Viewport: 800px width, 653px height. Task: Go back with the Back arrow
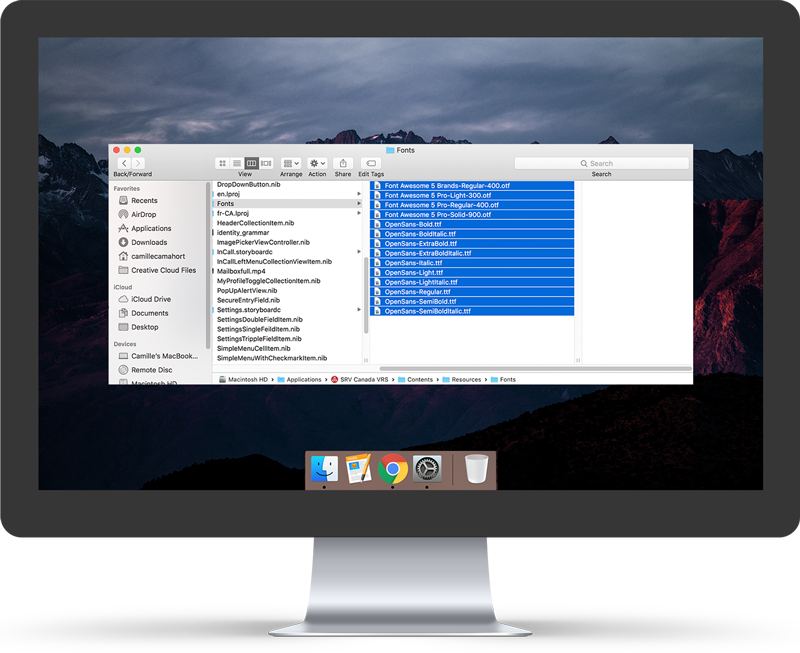coord(124,163)
